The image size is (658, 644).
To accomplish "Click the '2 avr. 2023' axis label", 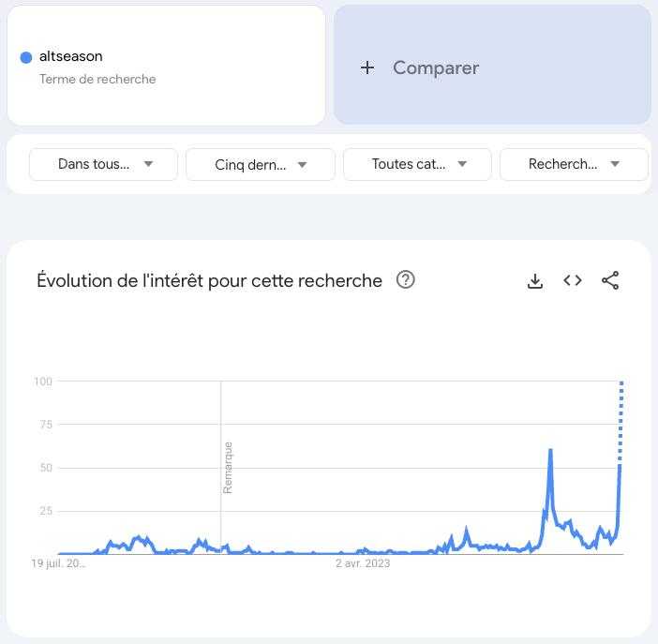I will 363,563.
